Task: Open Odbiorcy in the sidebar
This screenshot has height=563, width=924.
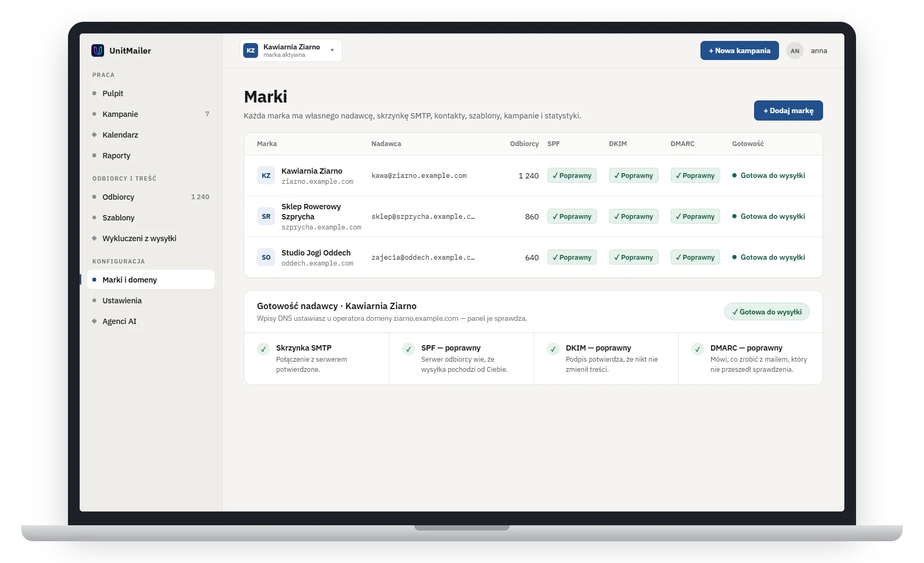Action: [151, 197]
